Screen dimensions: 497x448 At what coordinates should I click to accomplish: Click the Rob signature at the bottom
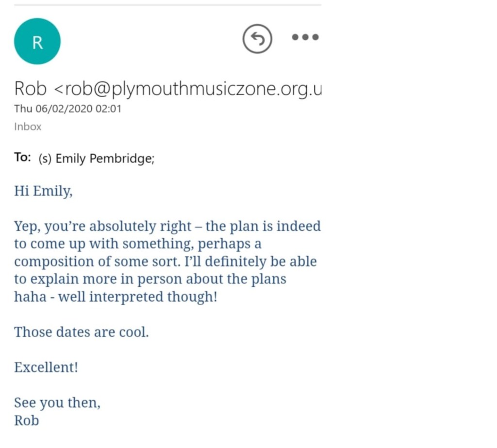click(x=26, y=420)
